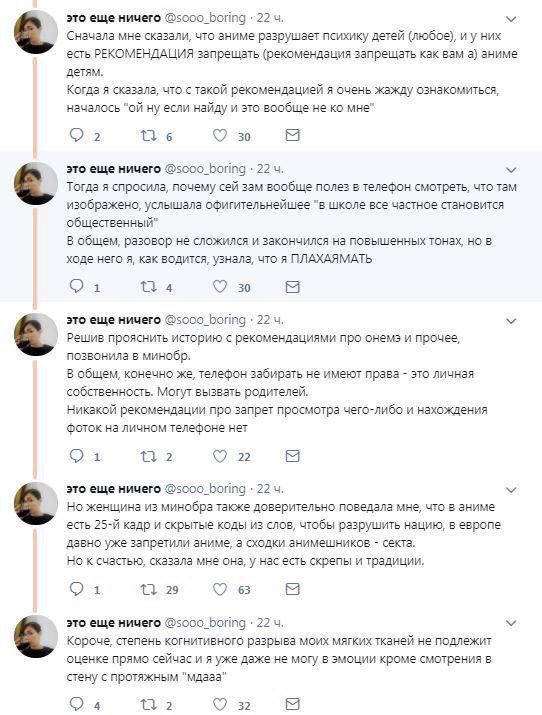Retweet the 25-й кадр tweet with 29 retweets
Image resolution: width=542 pixels, height=715 pixels.
[148, 589]
